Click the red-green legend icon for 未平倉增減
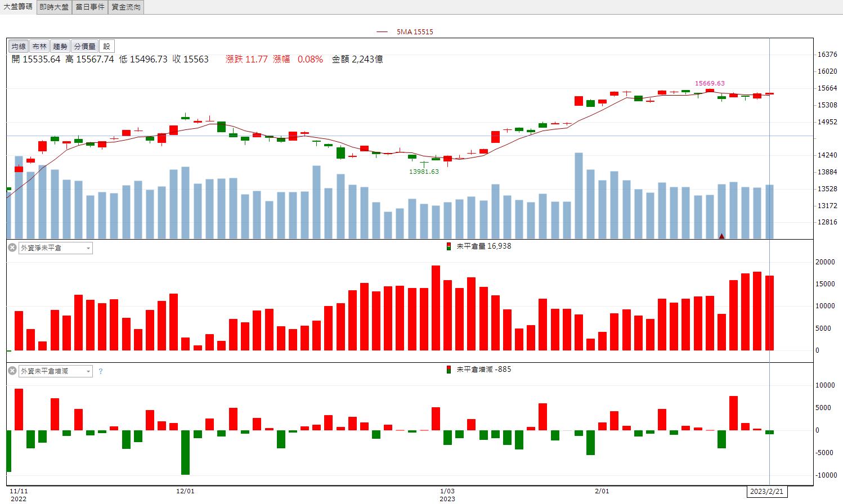Screen dimensions: 843x504 point(449,370)
